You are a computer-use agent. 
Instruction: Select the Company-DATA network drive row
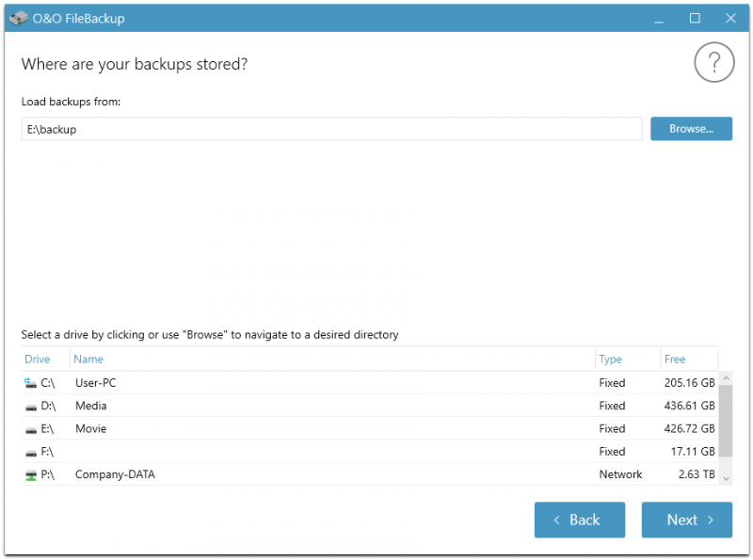pos(369,474)
